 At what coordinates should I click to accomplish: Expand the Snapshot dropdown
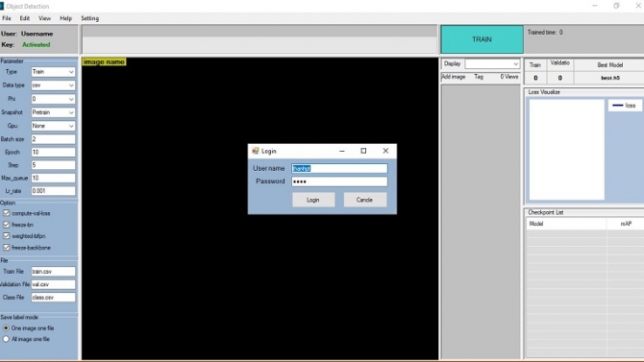(x=71, y=112)
